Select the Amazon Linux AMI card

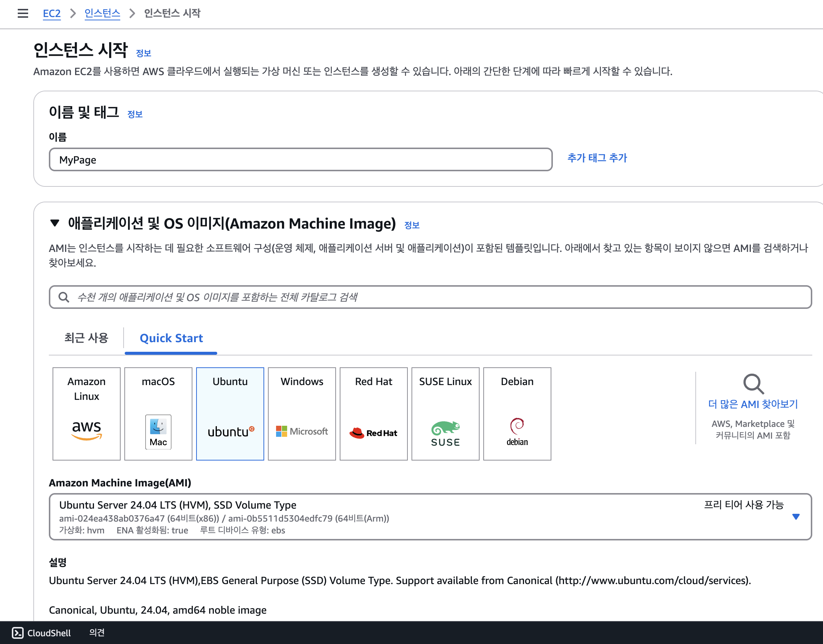[x=86, y=414]
